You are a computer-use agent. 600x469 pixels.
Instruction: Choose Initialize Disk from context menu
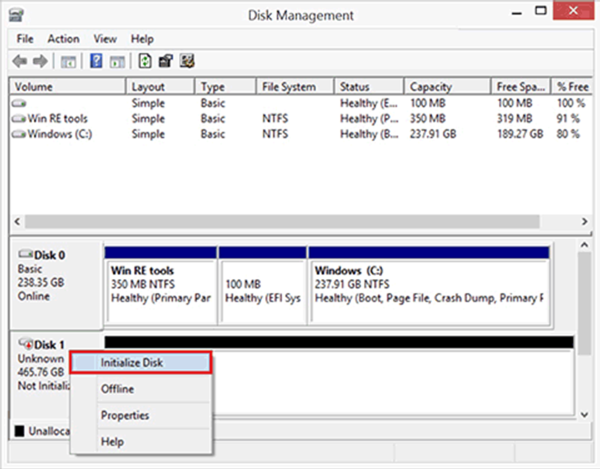141,362
